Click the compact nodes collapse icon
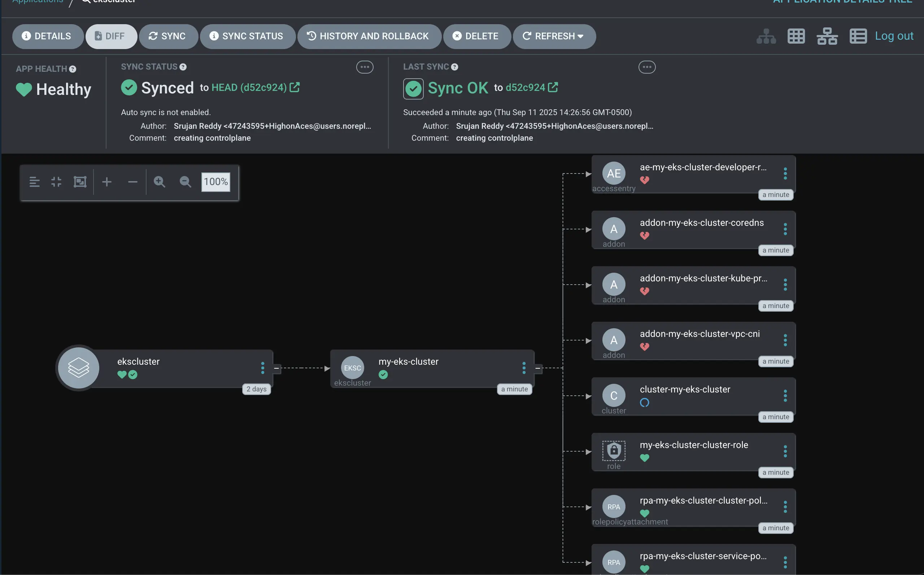Viewport: 924px width, 575px height. click(x=56, y=182)
